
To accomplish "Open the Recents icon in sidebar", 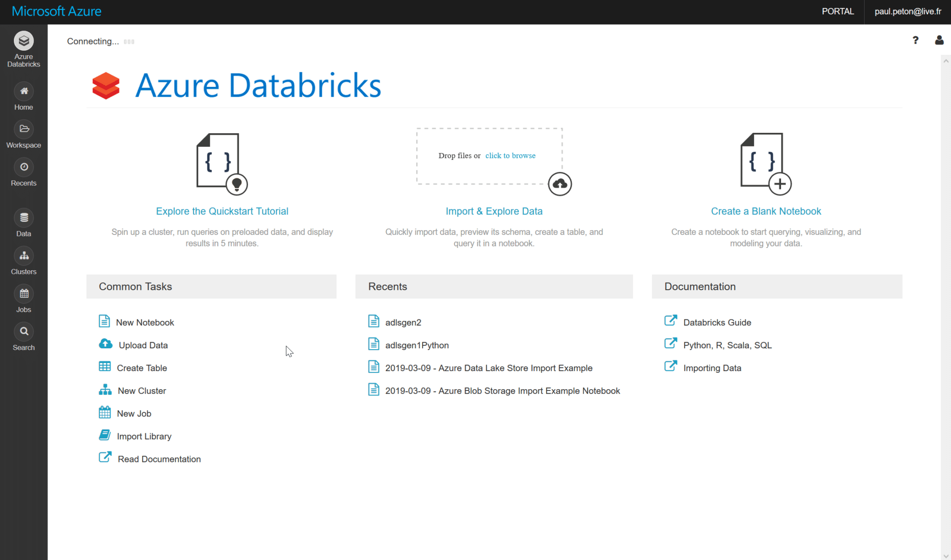I will [23, 167].
